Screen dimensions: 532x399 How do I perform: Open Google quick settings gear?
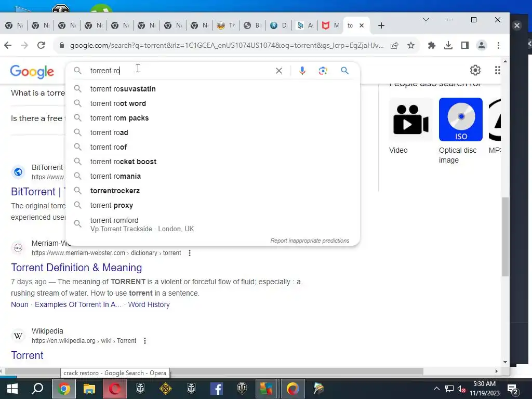[x=475, y=70]
